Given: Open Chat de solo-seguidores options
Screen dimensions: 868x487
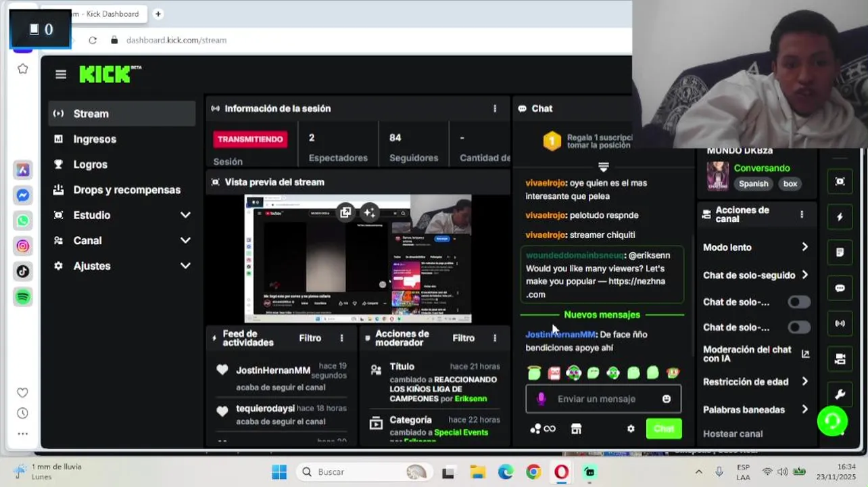Looking at the screenshot, I should coord(756,275).
